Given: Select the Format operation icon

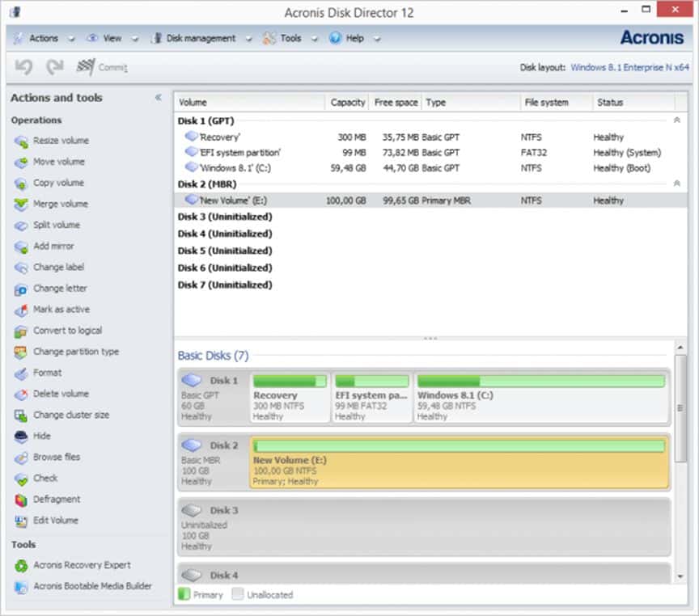Looking at the screenshot, I should (19, 373).
